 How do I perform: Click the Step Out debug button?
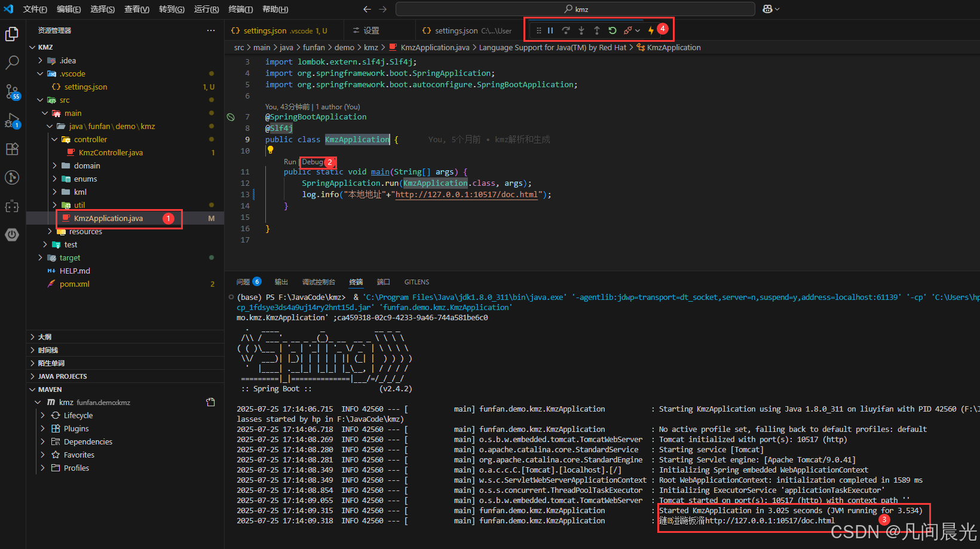[597, 30]
